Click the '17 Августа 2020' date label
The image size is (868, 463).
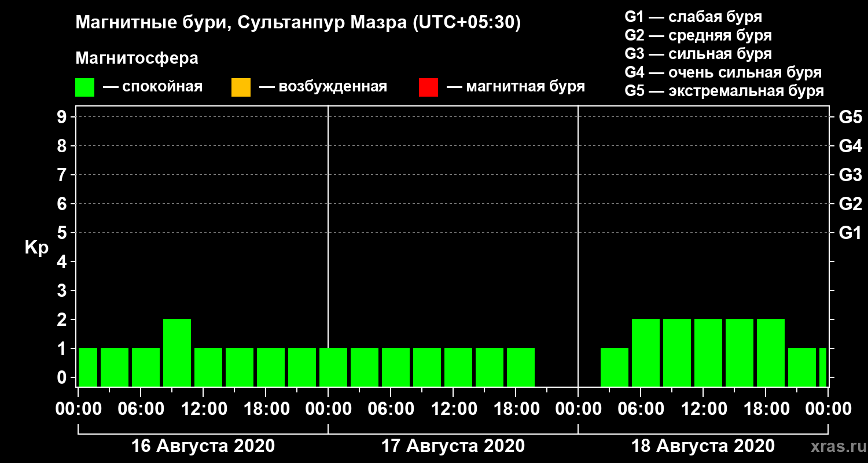453,446
